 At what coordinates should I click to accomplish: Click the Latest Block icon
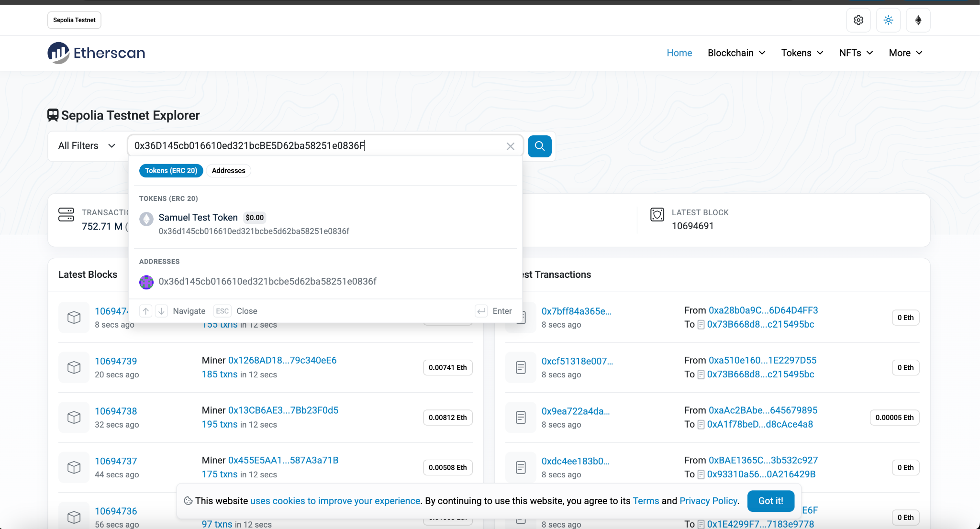[657, 214]
